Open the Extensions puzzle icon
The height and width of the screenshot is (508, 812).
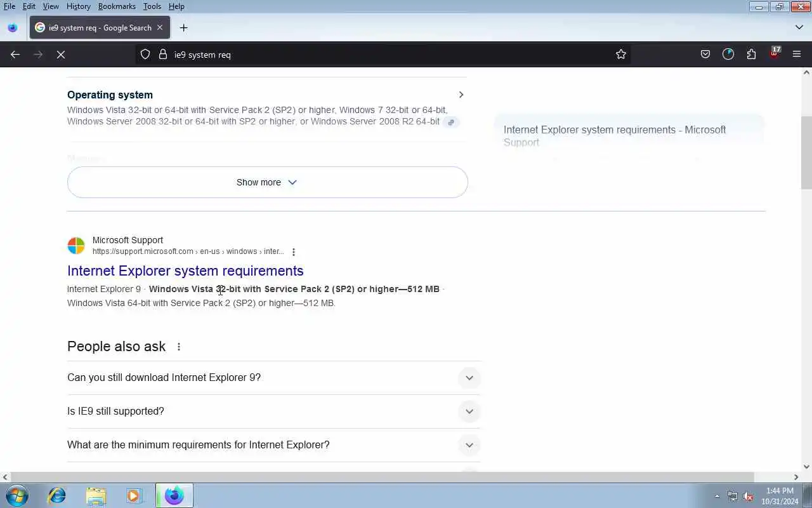(x=751, y=55)
